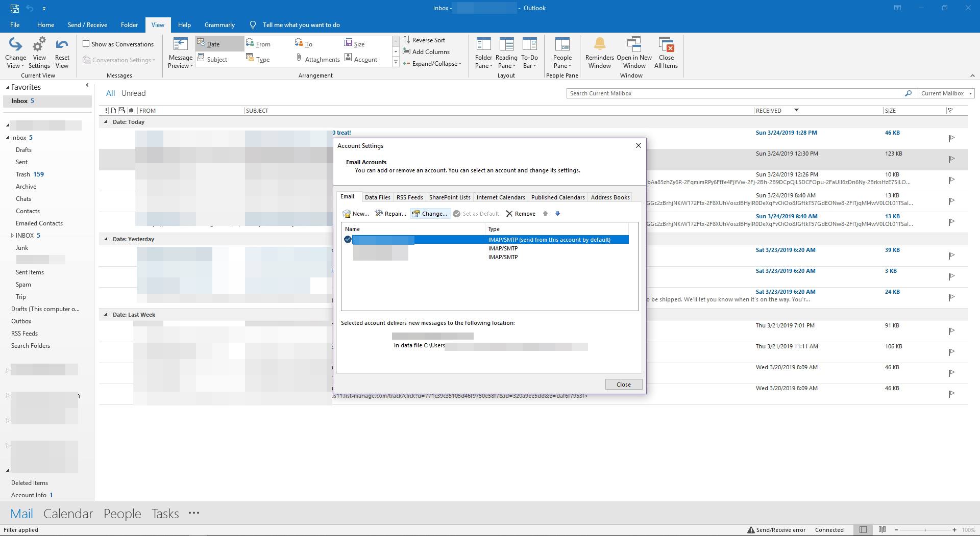980x536 pixels.
Task: Arrange messages by Date
Action: click(x=219, y=44)
